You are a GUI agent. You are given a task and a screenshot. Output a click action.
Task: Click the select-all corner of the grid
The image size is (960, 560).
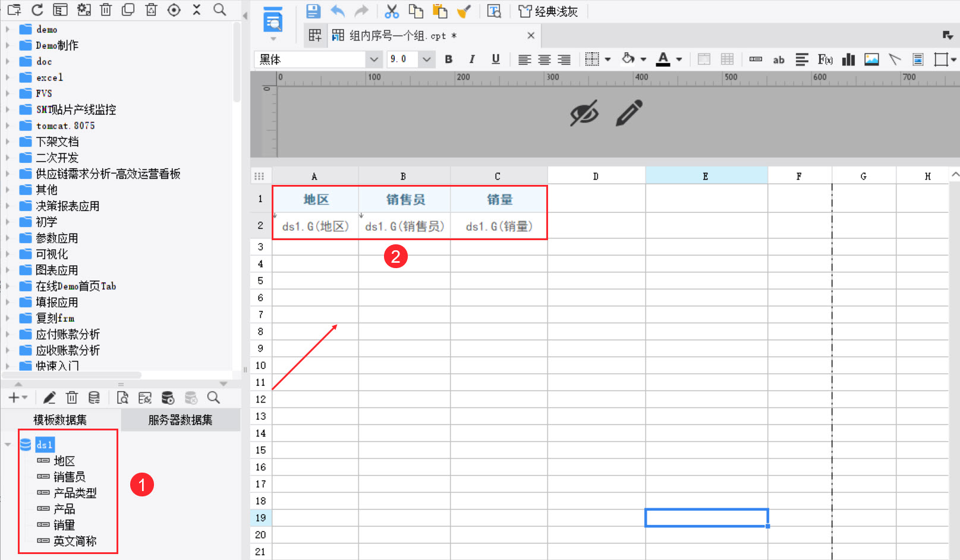[259, 176]
